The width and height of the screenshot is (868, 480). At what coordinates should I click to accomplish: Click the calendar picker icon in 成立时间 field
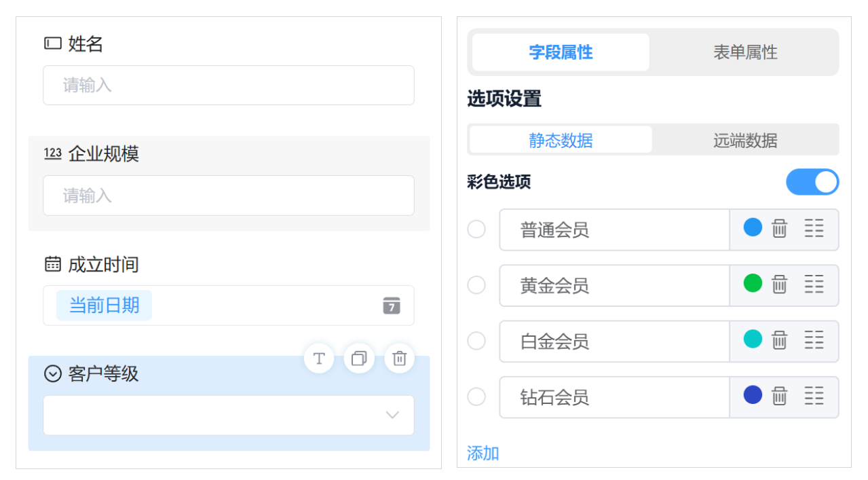[391, 306]
